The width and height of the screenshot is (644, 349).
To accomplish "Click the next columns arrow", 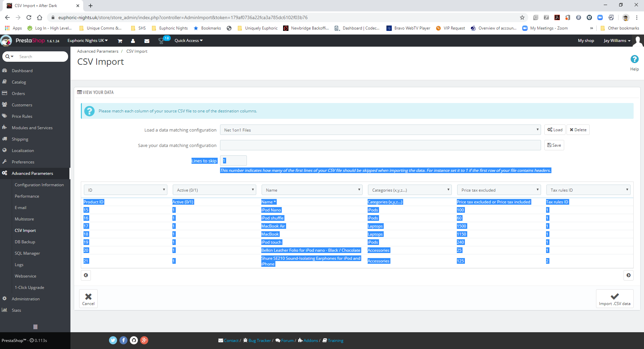I will point(628,275).
